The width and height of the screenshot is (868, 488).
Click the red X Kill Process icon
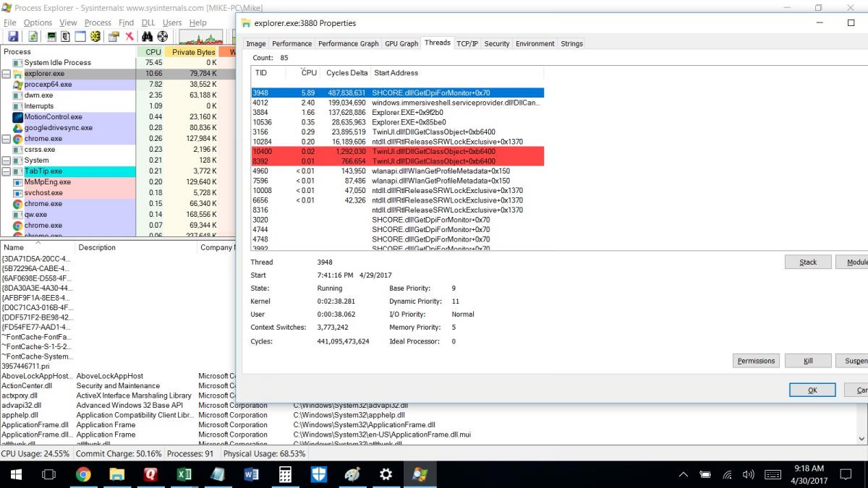coord(129,37)
